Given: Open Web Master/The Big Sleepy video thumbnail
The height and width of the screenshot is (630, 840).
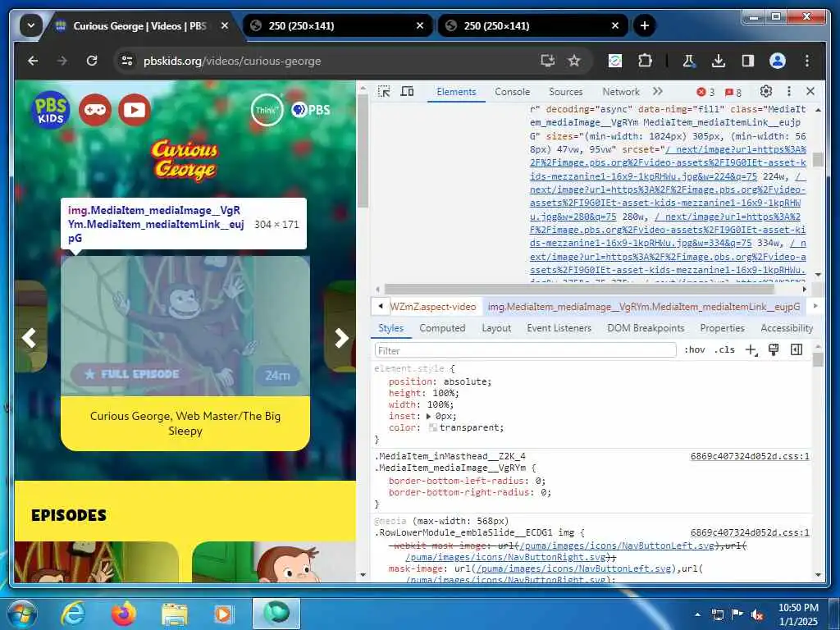Looking at the screenshot, I should tap(185, 326).
